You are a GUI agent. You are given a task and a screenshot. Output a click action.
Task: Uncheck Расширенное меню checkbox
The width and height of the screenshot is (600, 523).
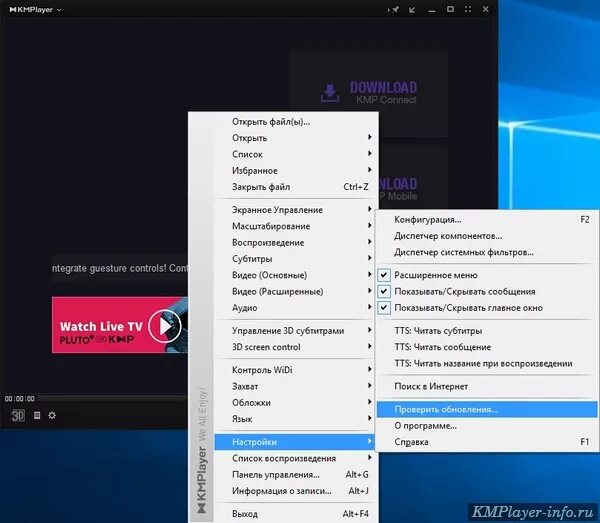(384, 275)
